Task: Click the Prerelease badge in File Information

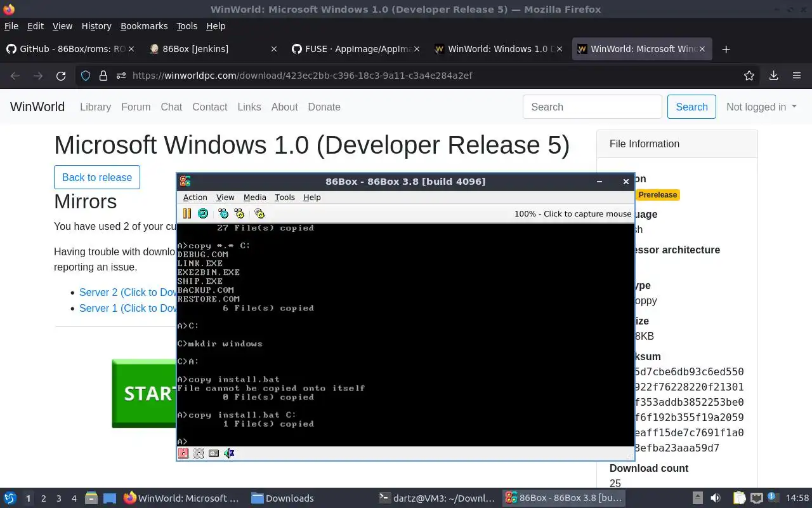Action: tap(657, 195)
